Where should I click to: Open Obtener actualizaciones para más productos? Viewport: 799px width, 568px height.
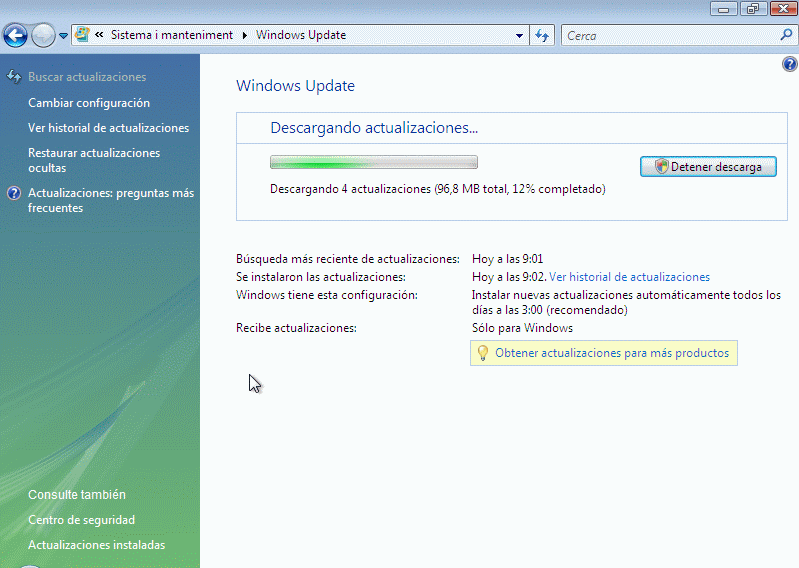click(612, 353)
